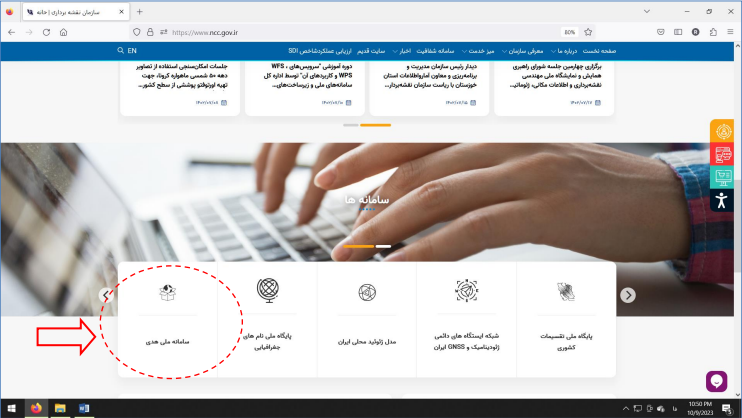Switch site language with the EN link
The width and height of the screenshot is (742, 418).
(x=132, y=50)
